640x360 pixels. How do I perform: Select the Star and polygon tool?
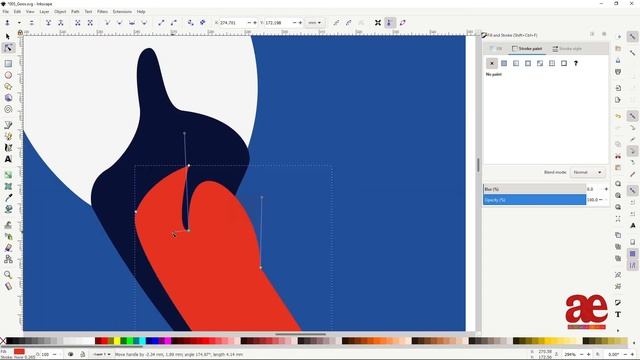(x=8, y=87)
